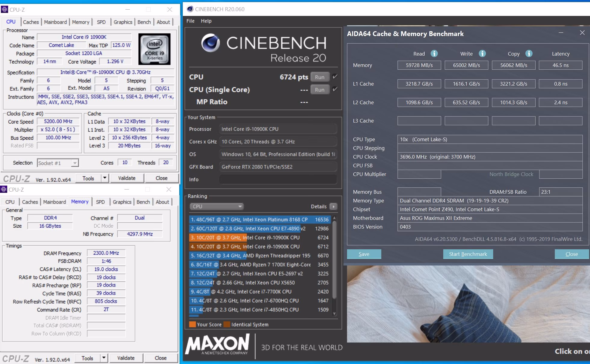
Task: Open SPD tab in upper CPU-Z window
Action: pos(101,22)
